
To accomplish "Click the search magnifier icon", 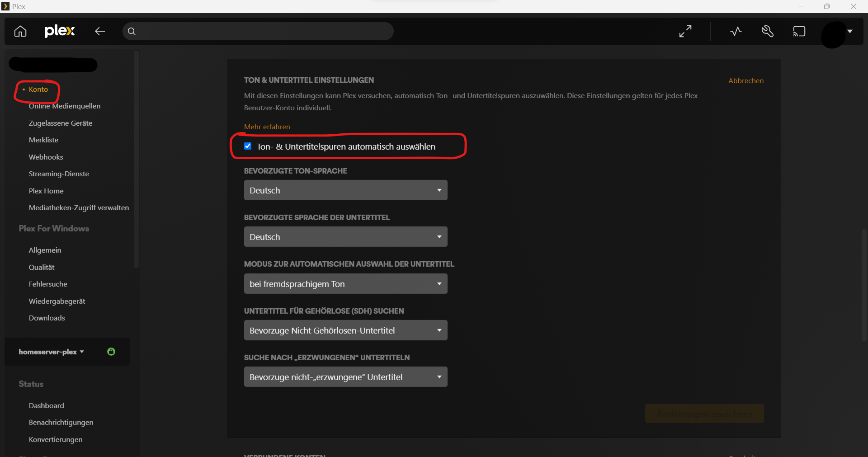I will point(132,31).
